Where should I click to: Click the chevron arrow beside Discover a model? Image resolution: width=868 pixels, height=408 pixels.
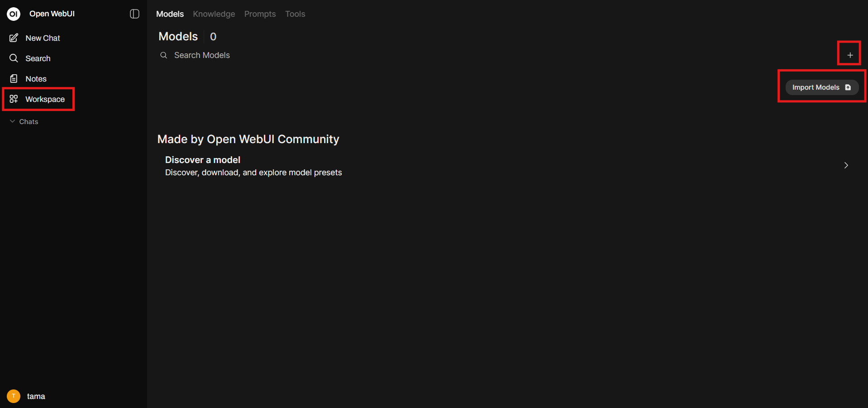pos(846,166)
